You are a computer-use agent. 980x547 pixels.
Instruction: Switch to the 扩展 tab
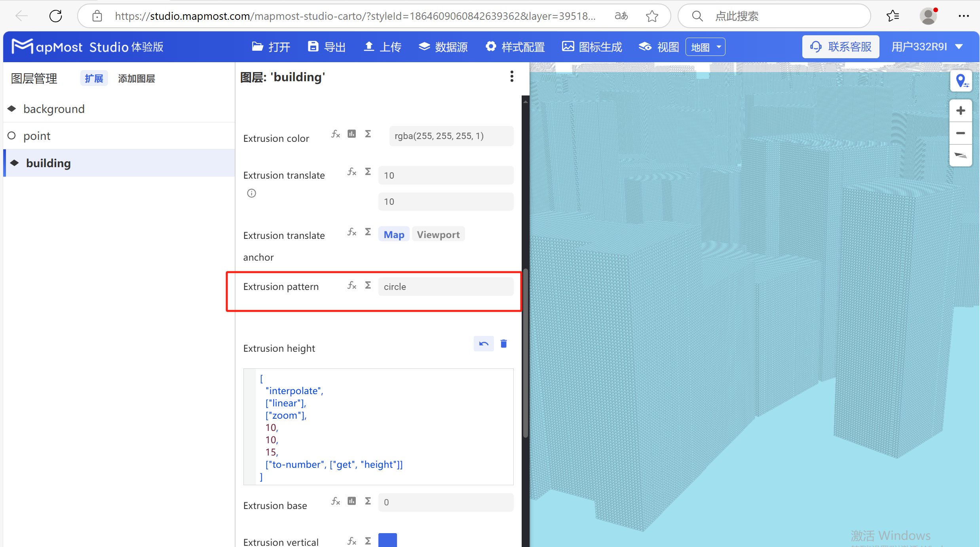[x=94, y=78]
